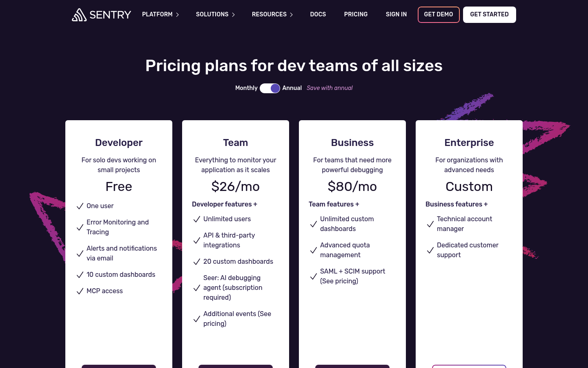This screenshot has width=588, height=368.
Task: Click the Team plan heading
Action: point(236,143)
